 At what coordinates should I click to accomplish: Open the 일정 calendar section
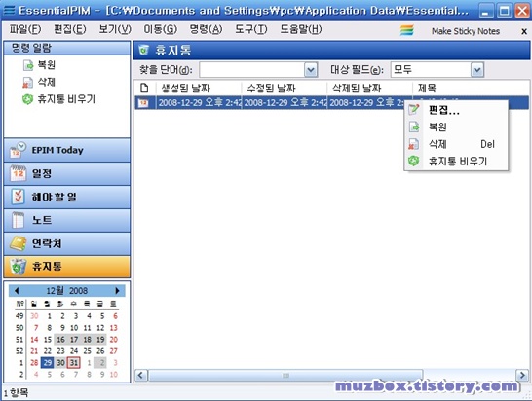click(67, 174)
